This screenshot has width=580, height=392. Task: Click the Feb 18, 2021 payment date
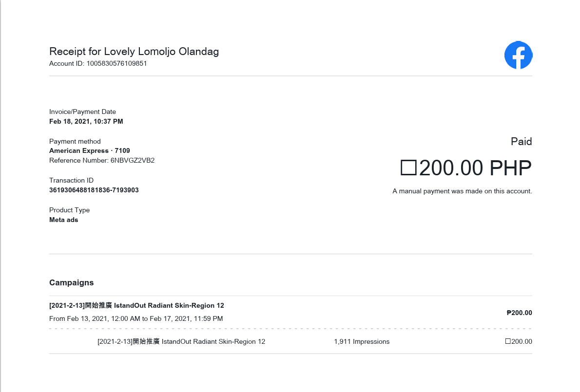86,121
